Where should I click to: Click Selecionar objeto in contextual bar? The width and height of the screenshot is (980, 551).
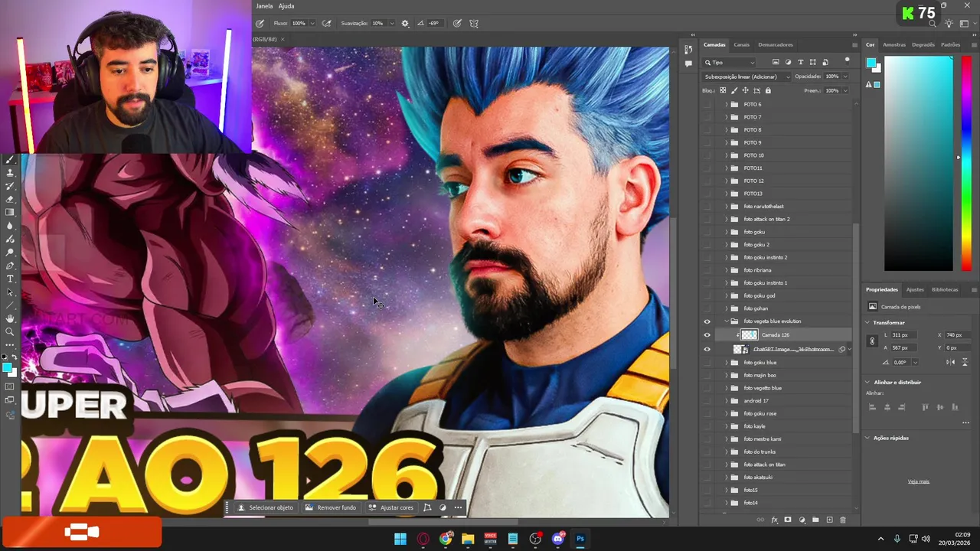[x=266, y=507]
